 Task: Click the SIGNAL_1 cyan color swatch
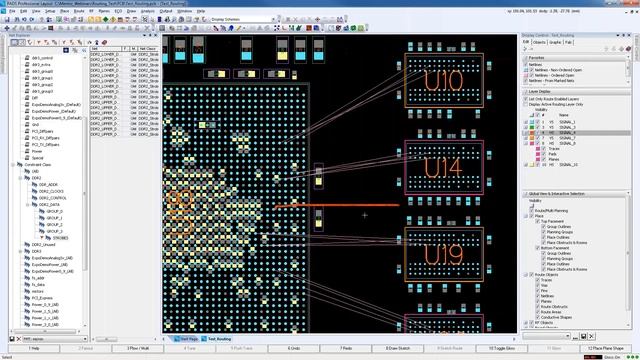tap(532, 122)
